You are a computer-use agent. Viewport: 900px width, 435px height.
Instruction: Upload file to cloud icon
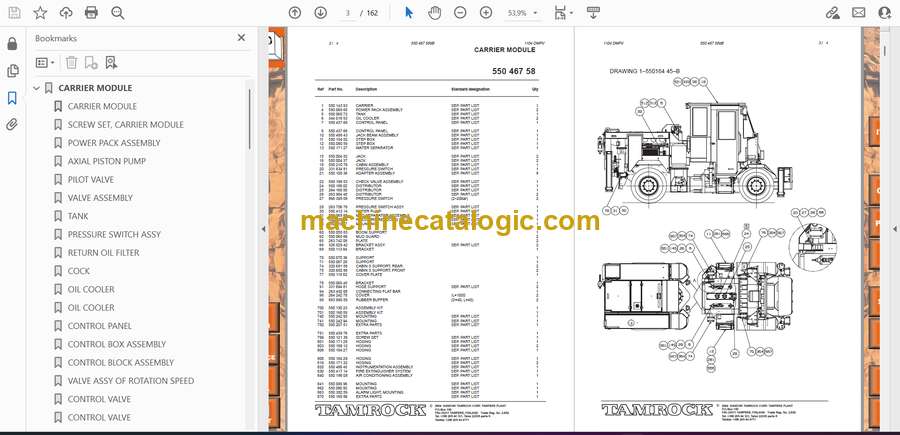click(x=66, y=13)
